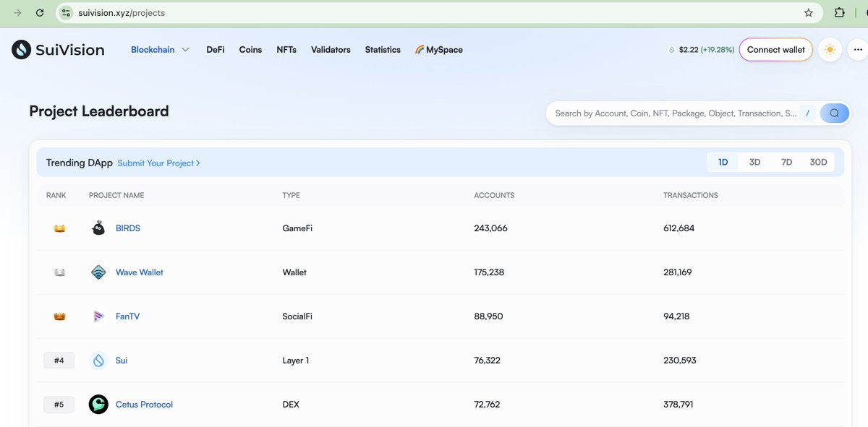Open the Blockchain dropdown menu

coord(159,49)
